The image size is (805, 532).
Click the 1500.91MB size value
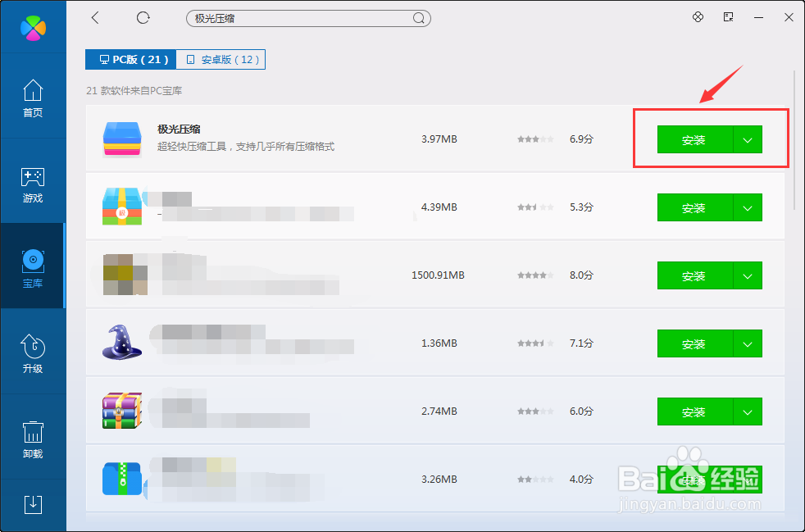point(438,275)
